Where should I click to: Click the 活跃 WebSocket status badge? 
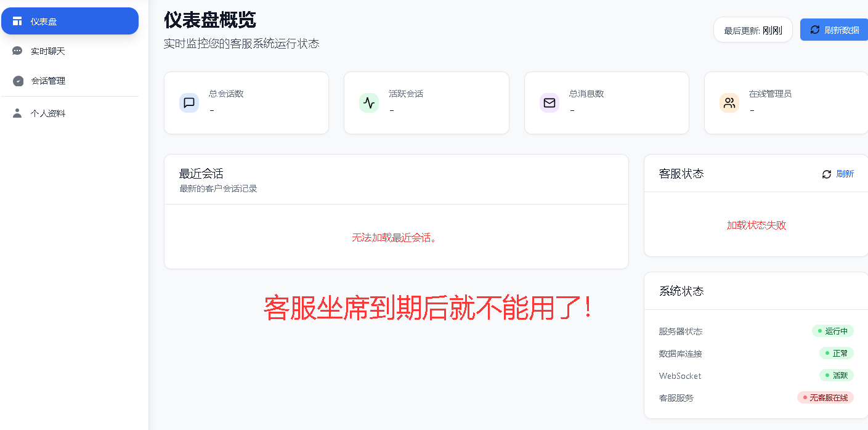(x=837, y=376)
